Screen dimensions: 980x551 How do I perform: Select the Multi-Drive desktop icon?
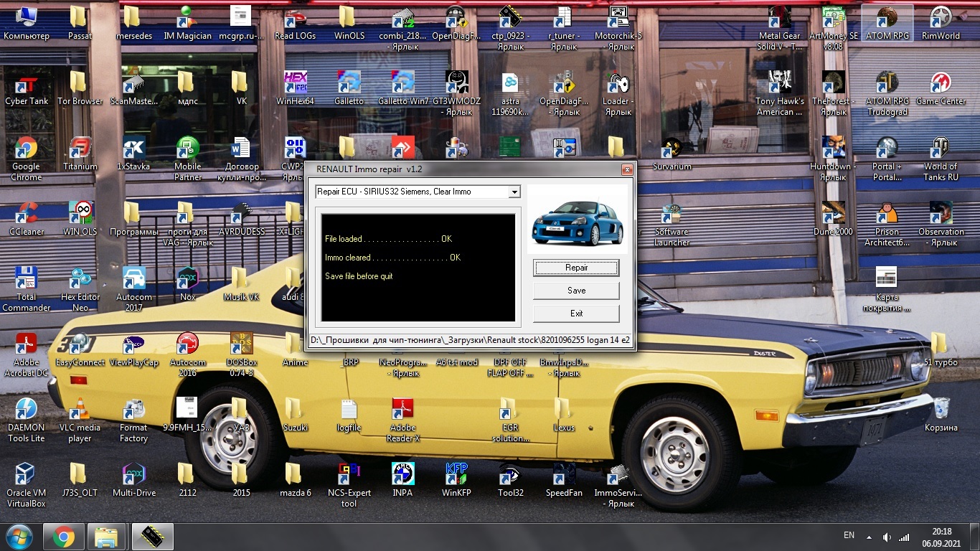coord(134,480)
